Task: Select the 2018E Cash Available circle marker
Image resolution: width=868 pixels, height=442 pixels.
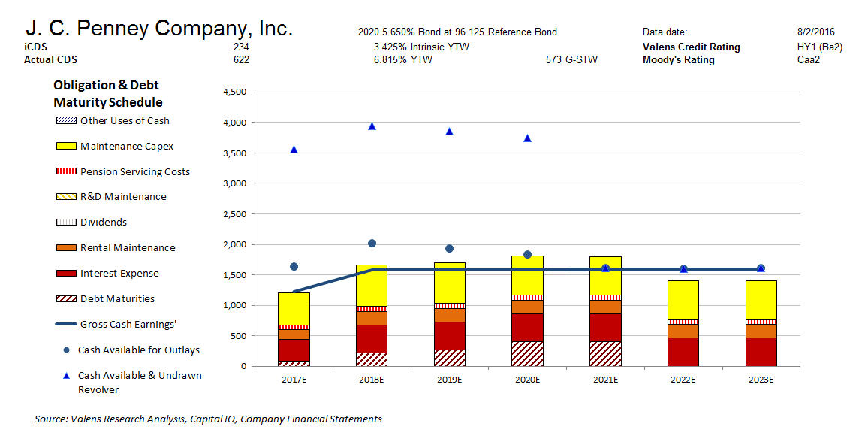Action: pyautogui.click(x=372, y=243)
